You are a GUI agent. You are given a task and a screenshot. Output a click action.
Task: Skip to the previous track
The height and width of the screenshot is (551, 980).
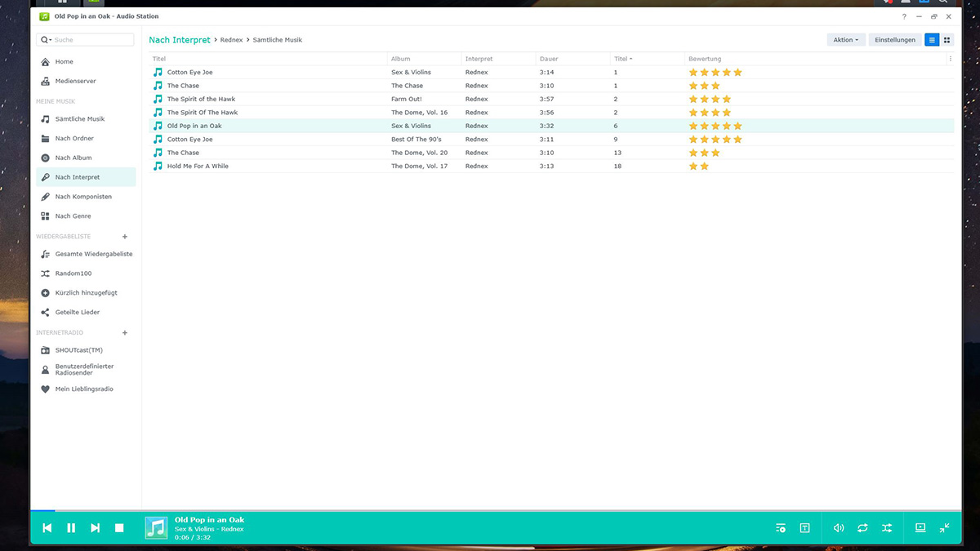coord(47,528)
